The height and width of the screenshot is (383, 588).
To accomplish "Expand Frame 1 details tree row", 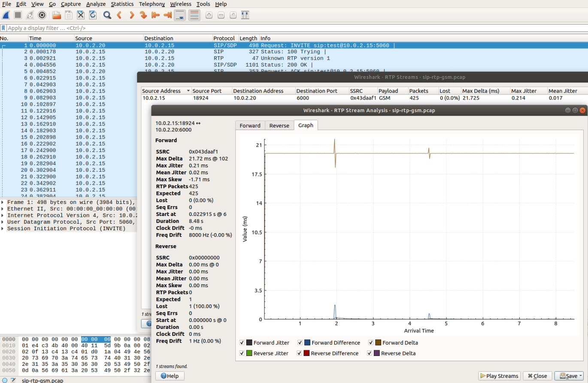I will pyautogui.click(x=3, y=202).
